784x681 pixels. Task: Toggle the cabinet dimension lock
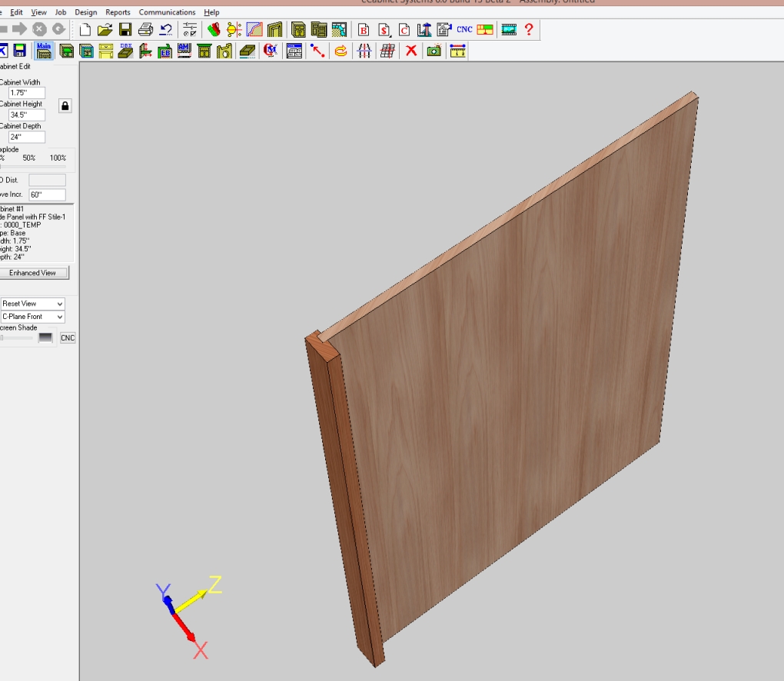65,106
